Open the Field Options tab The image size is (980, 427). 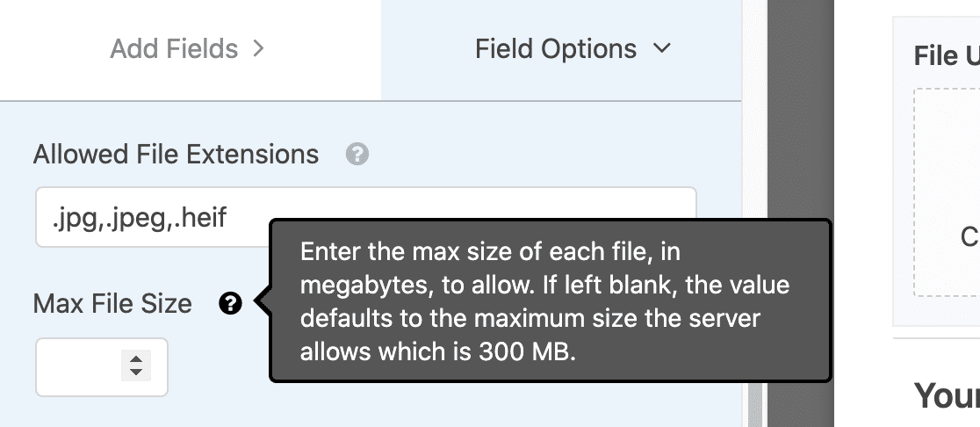[560, 50]
